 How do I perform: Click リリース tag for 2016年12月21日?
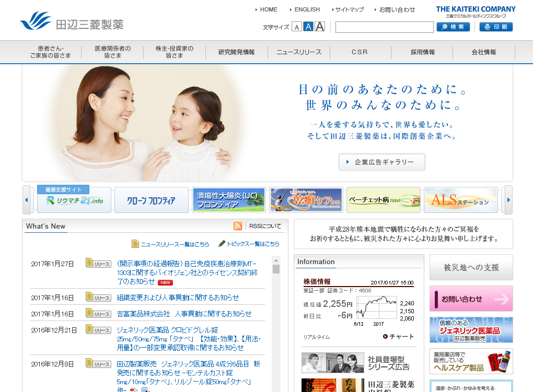(98, 329)
